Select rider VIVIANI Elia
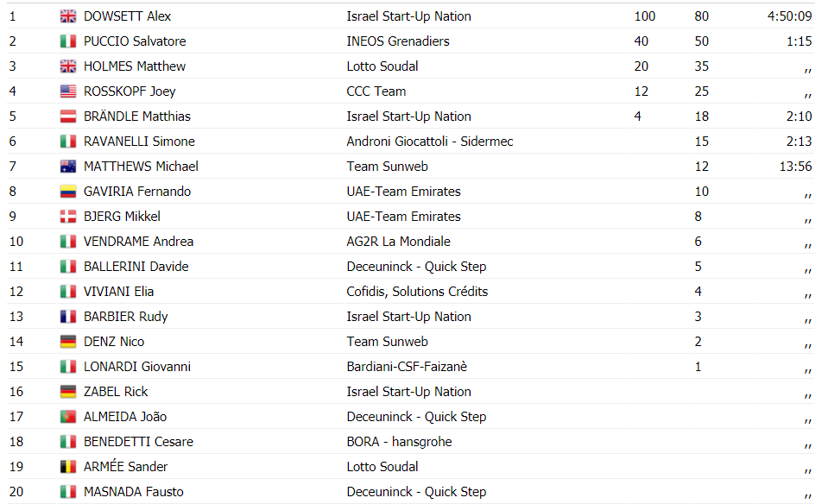828x504 pixels. pos(119,292)
